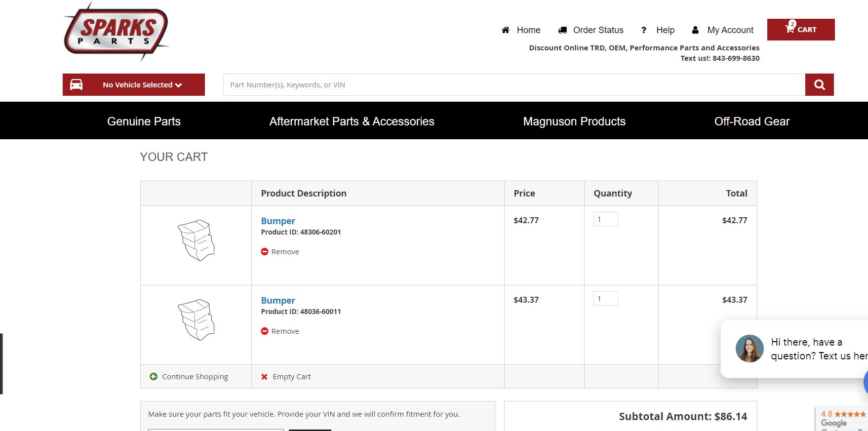Click the magnifying glass search button

click(819, 85)
